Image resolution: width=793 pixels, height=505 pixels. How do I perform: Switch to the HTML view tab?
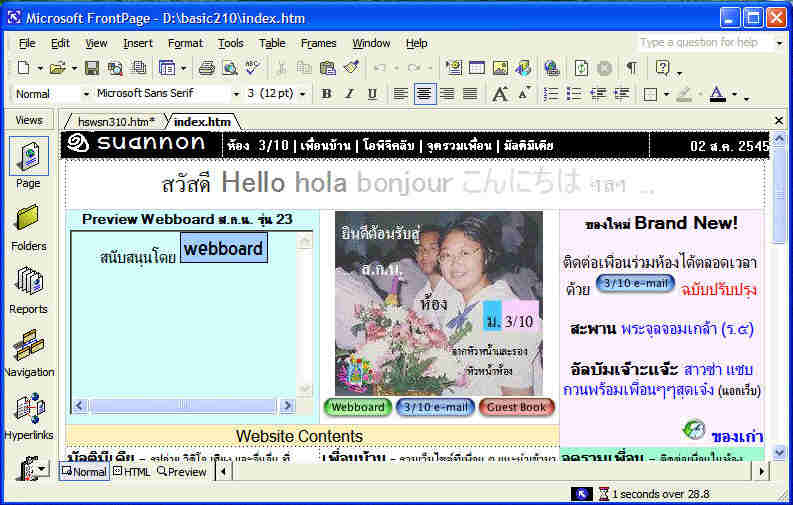point(131,472)
